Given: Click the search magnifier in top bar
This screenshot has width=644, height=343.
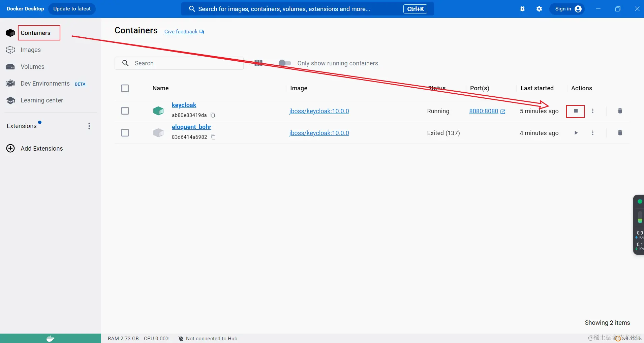Looking at the screenshot, I should (x=192, y=9).
